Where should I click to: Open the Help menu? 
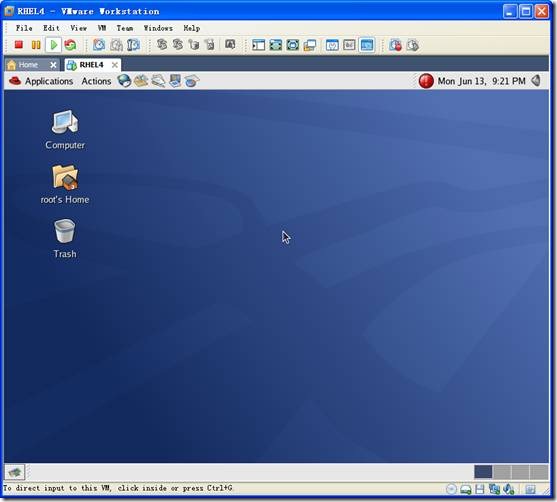(x=192, y=28)
